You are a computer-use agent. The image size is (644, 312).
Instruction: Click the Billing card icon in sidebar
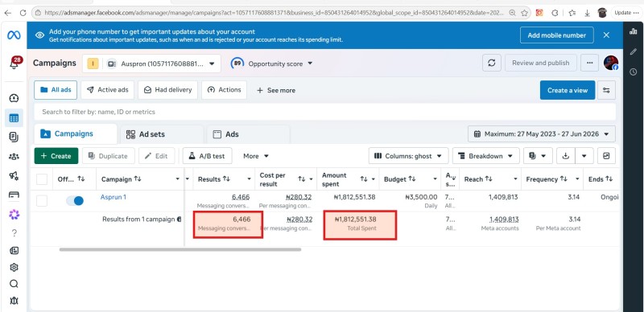tap(14, 195)
